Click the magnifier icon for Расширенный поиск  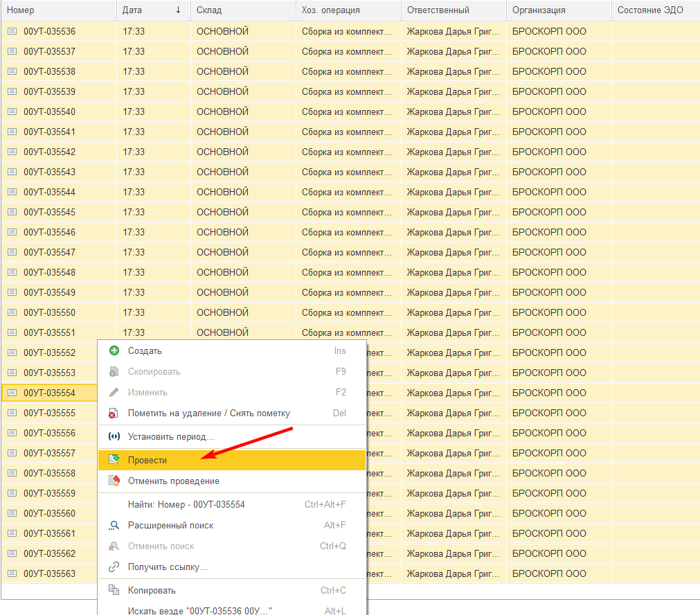[x=114, y=526]
